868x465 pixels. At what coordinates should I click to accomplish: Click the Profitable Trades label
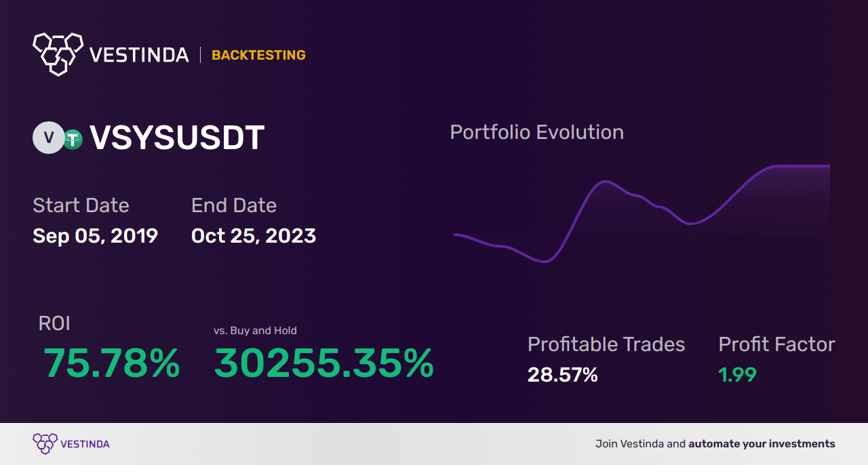coord(606,344)
